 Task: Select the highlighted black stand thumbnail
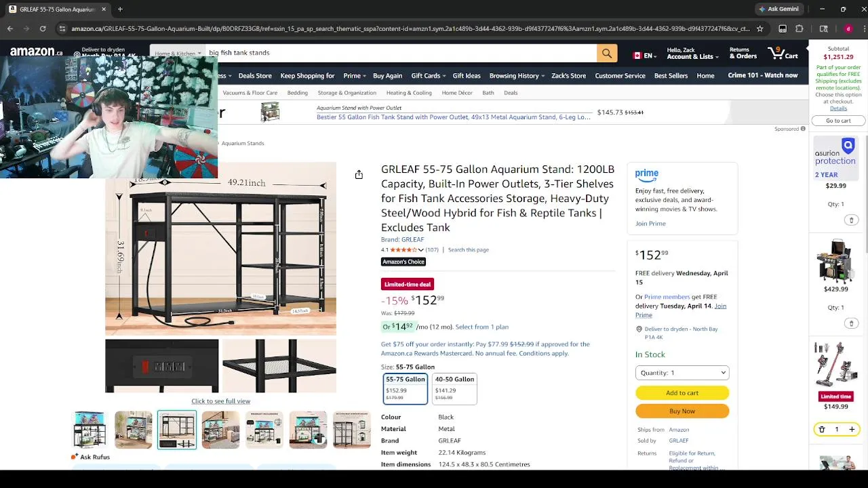(177, 430)
